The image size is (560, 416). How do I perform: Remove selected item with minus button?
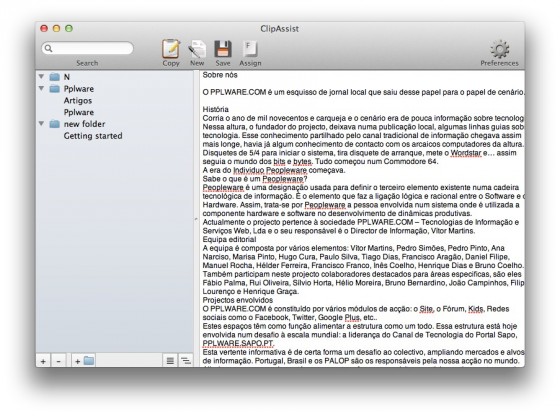click(x=59, y=361)
